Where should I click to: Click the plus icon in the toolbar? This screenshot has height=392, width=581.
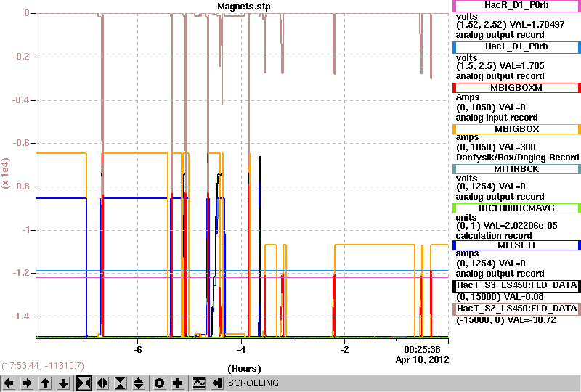click(178, 383)
